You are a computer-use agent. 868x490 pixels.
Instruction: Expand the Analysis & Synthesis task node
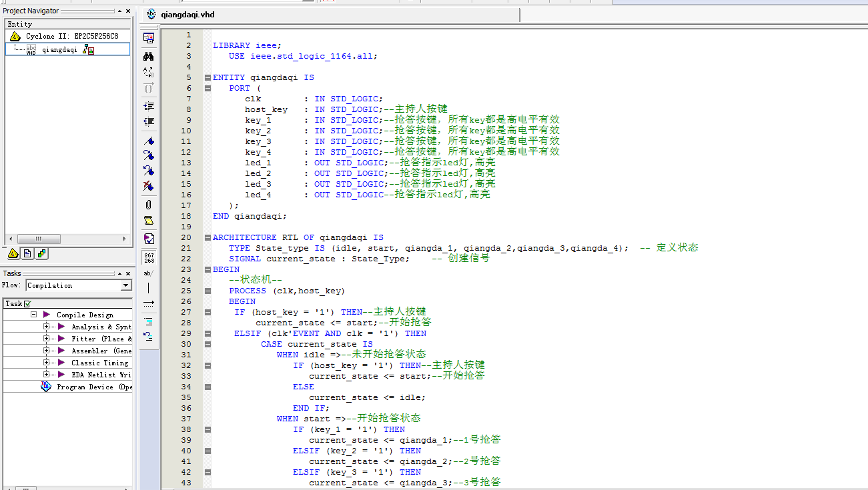point(47,327)
